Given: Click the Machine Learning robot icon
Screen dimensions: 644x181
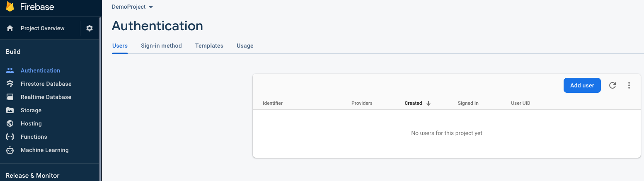Looking at the screenshot, I should [x=10, y=150].
